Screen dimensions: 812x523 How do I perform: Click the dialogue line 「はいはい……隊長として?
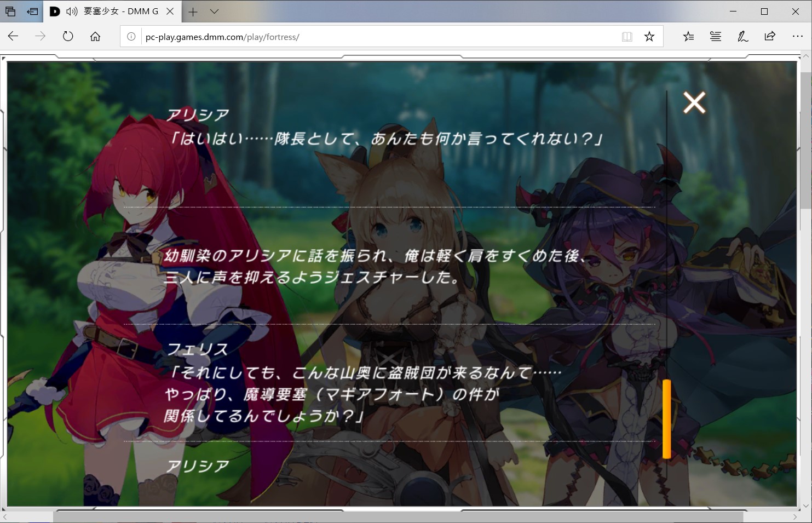pyautogui.click(x=385, y=139)
